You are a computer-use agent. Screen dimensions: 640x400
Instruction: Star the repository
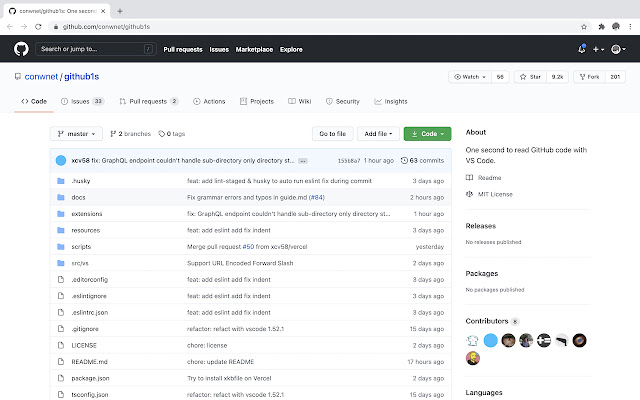(x=530, y=77)
